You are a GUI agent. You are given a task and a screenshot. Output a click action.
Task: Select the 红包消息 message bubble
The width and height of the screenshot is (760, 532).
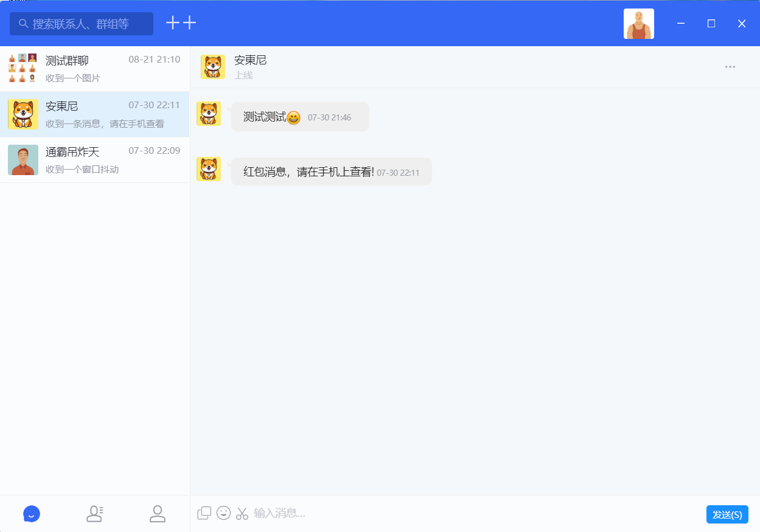tap(331, 171)
